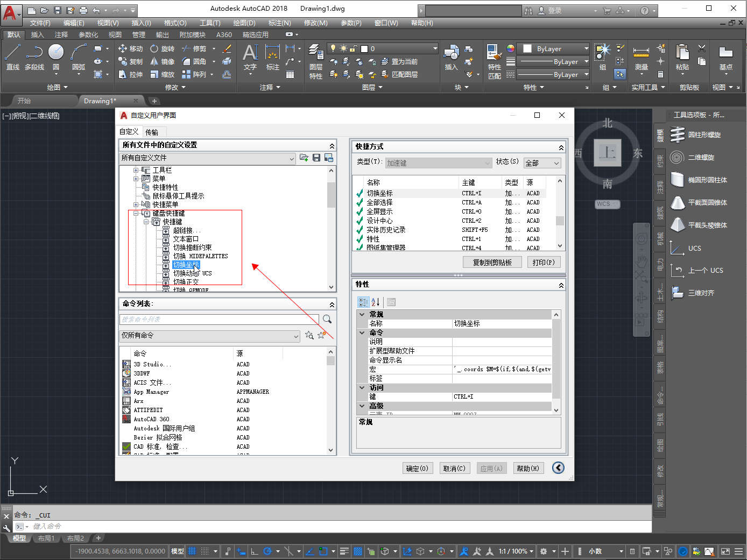This screenshot has height=560, width=747.
Task: Open the 标注(N) menu
Action: (x=279, y=23)
